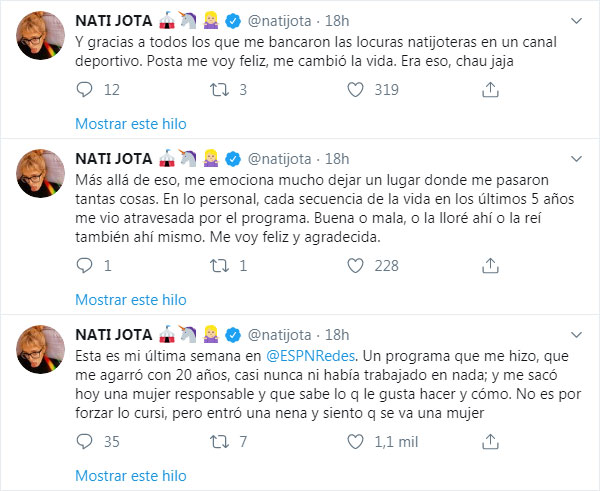The image size is (600, 491).
Task: Like the tweet with 228 likes
Action: pos(355,266)
